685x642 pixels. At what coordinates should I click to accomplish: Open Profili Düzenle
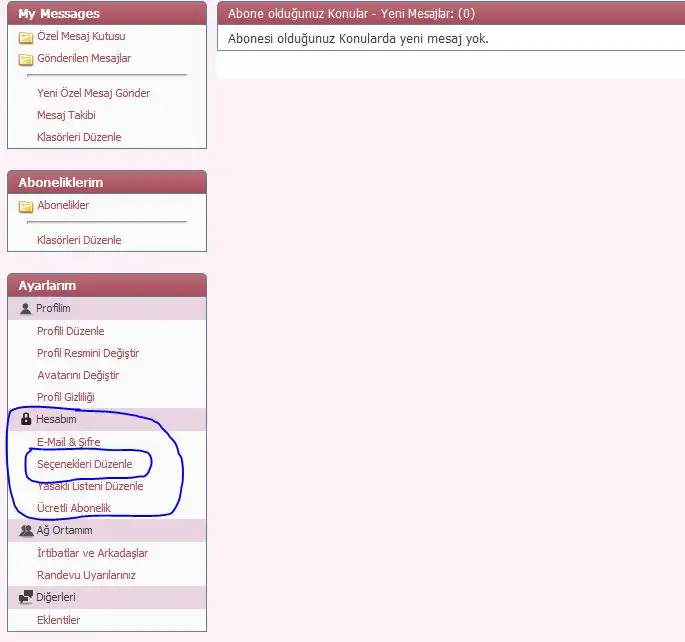71,331
